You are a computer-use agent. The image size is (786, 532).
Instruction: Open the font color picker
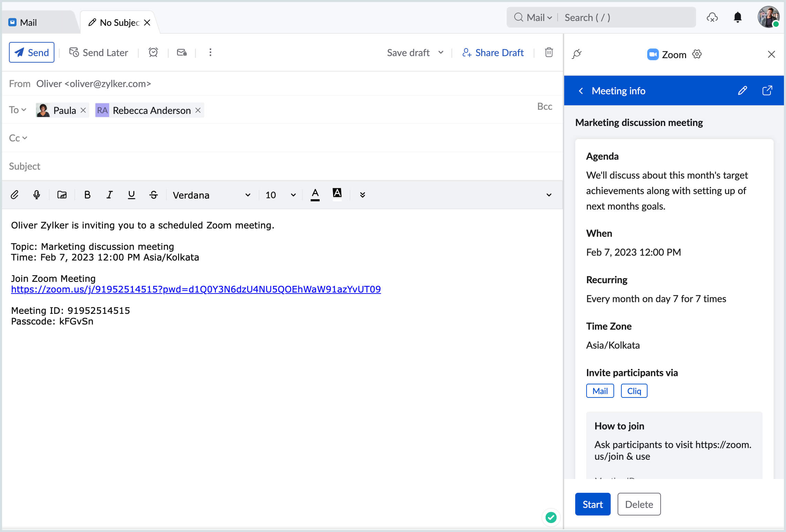315,195
